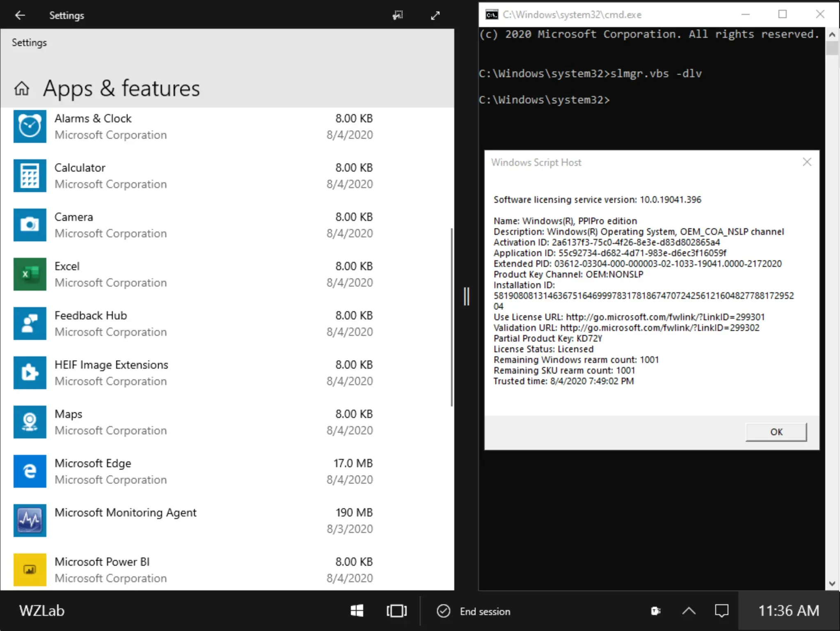Click the Extended PID line
The width and height of the screenshot is (840, 631).
point(638,264)
